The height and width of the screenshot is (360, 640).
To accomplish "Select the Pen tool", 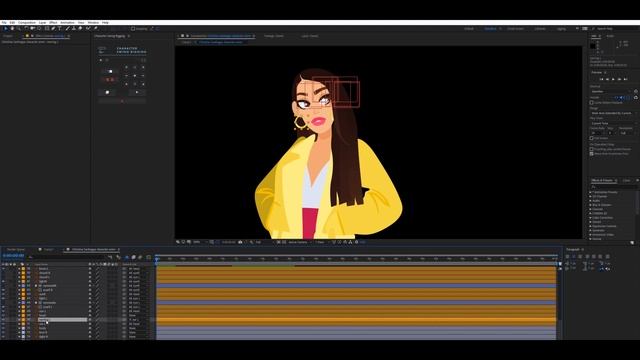I will 53,29.
